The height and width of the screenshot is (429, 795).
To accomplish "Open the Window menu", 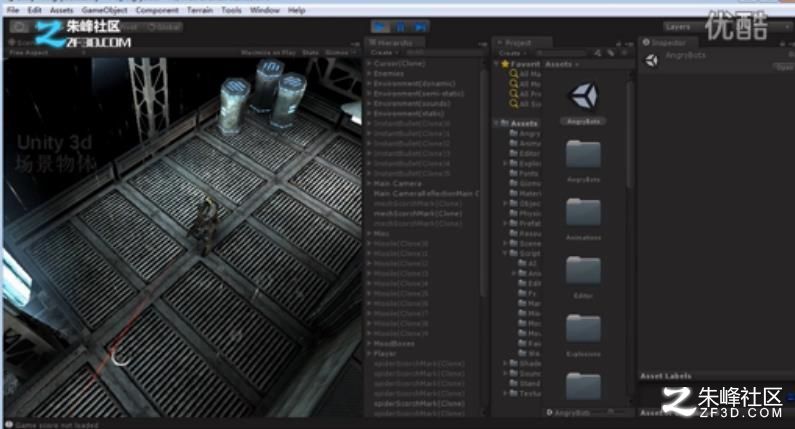I will pyautogui.click(x=264, y=10).
